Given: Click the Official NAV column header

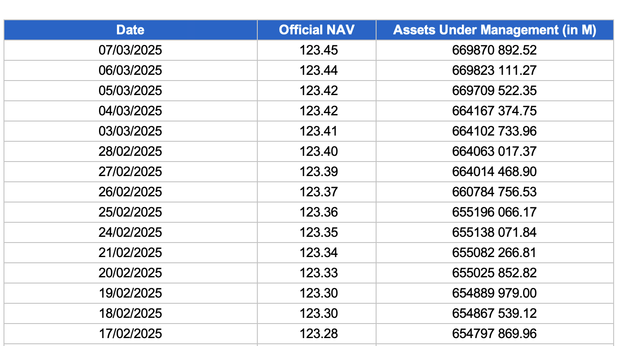Looking at the screenshot, I should click(x=316, y=30).
